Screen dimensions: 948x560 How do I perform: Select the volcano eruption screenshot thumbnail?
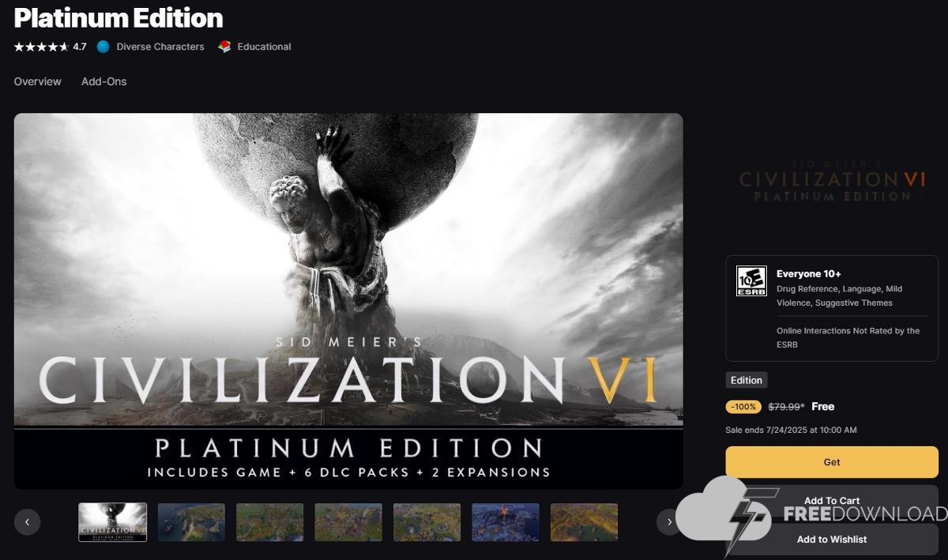506,522
